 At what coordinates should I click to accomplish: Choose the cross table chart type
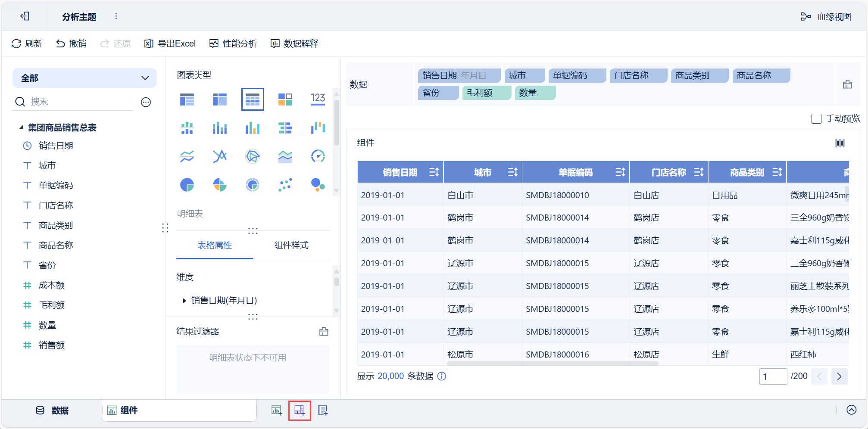pos(220,99)
